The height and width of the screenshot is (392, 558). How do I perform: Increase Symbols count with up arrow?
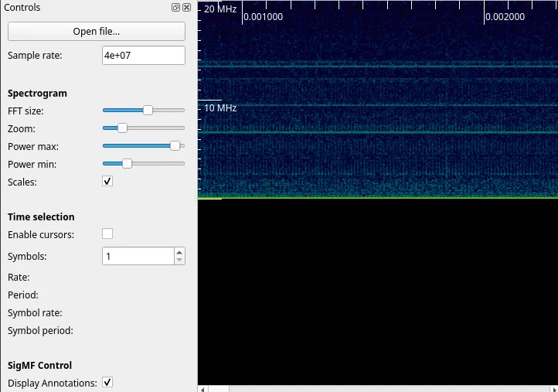tap(179, 252)
